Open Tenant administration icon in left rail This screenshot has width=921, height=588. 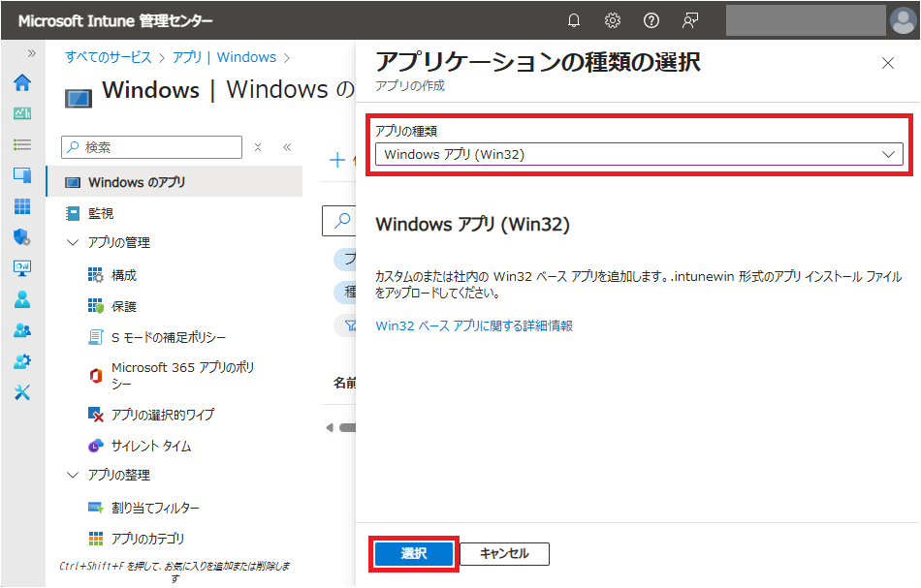(22, 361)
